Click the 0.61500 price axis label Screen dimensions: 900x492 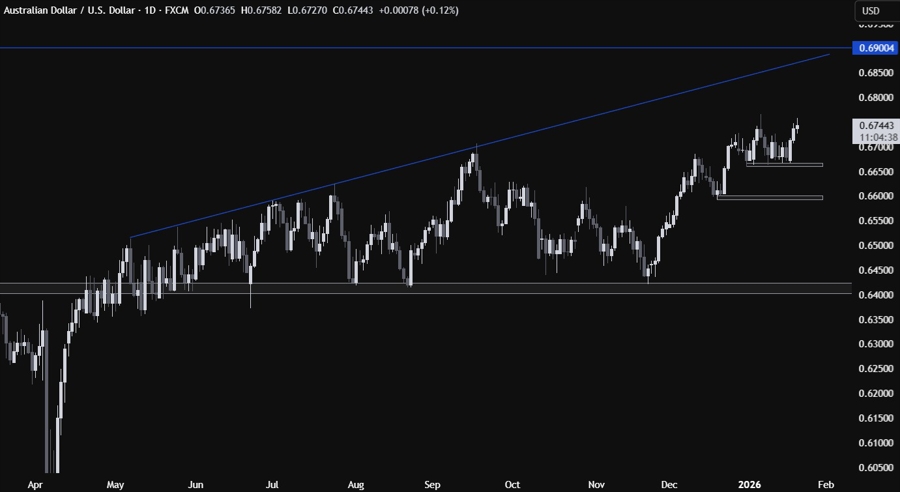click(878, 419)
